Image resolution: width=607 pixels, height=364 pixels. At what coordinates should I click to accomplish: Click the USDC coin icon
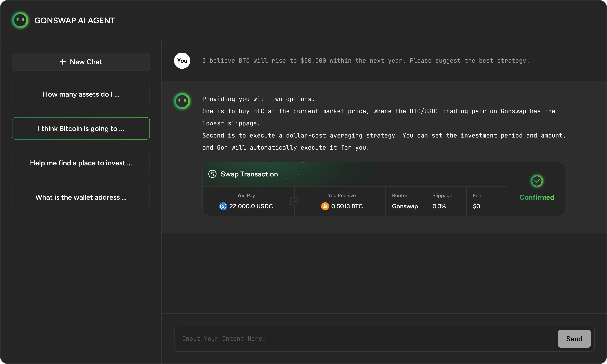[223, 206]
